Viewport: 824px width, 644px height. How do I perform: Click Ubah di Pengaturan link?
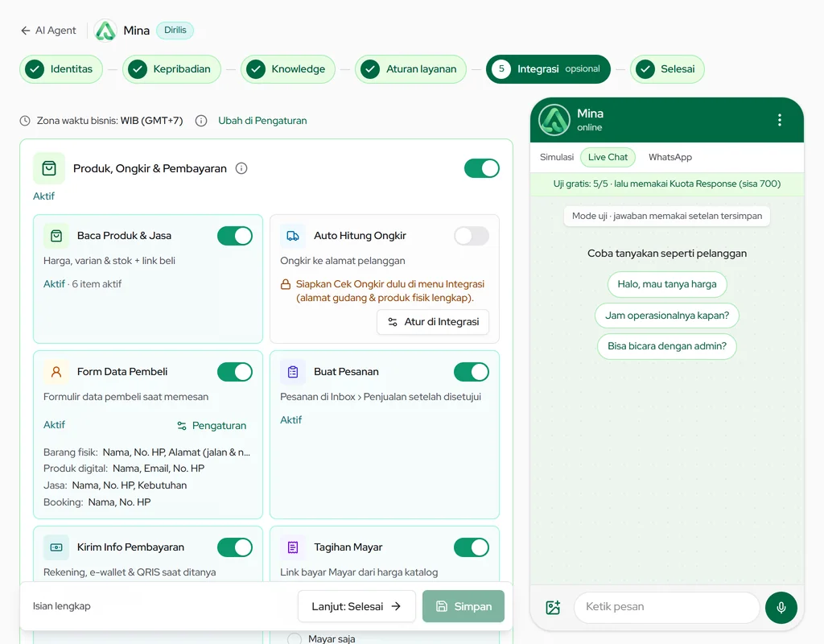coord(262,121)
